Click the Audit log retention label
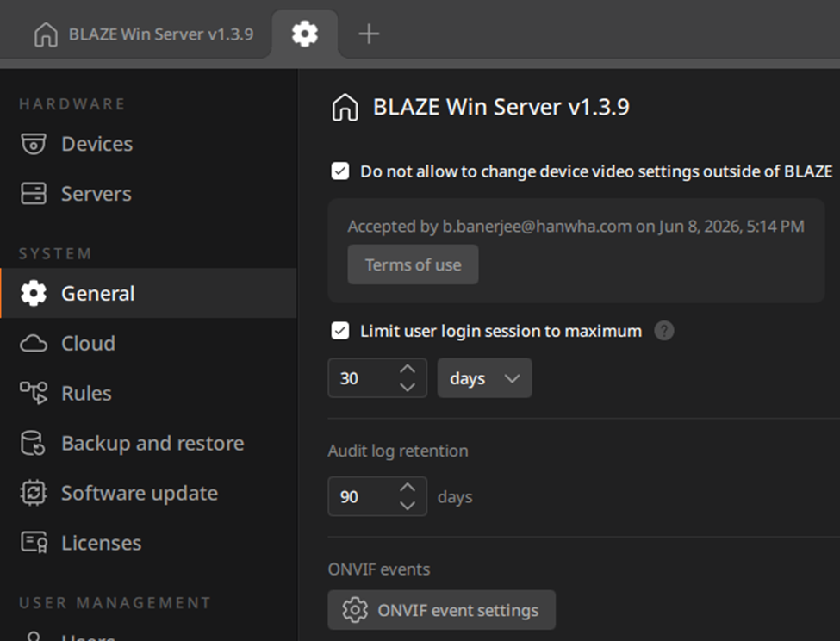The image size is (840, 641). point(398,451)
